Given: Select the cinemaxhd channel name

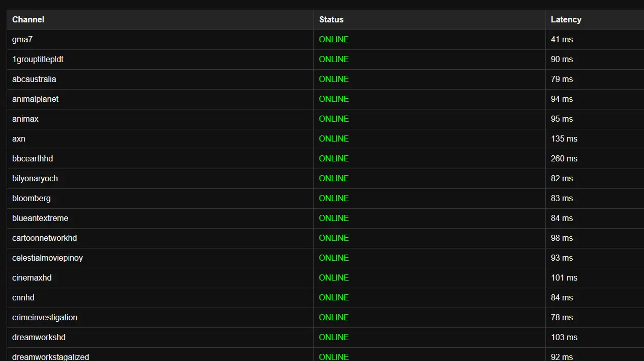Looking at the screenshot, I should pos(32,277).
